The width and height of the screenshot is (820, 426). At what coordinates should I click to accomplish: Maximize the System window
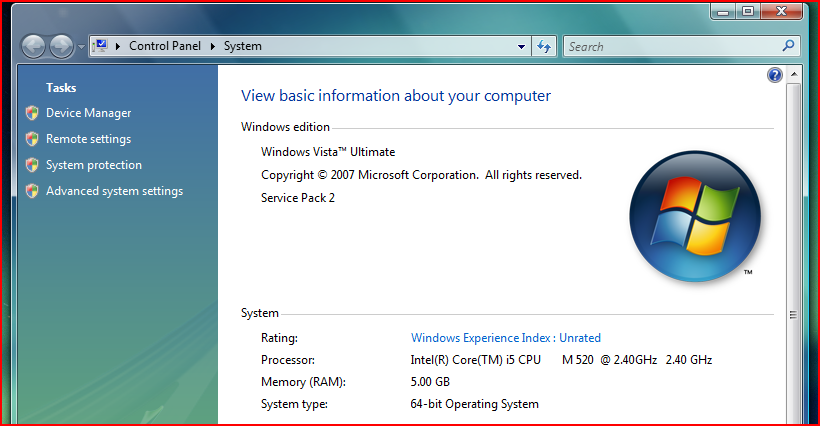[x=748, y=11]
